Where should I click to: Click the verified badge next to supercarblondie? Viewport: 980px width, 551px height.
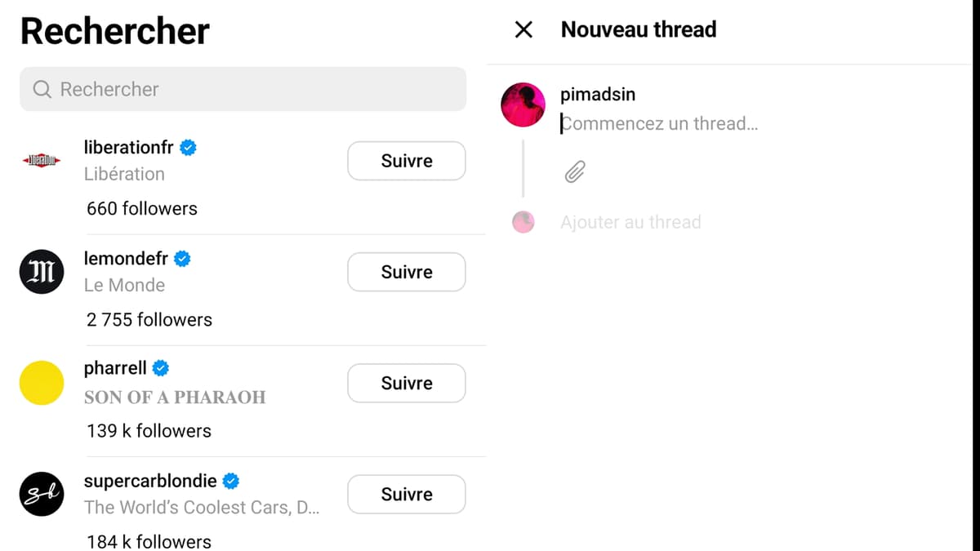[x=230, y=481]
